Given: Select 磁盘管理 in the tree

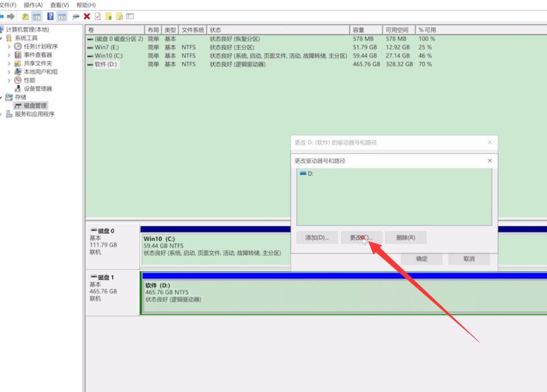Looking at the screenshot, I should click(35, 105).
